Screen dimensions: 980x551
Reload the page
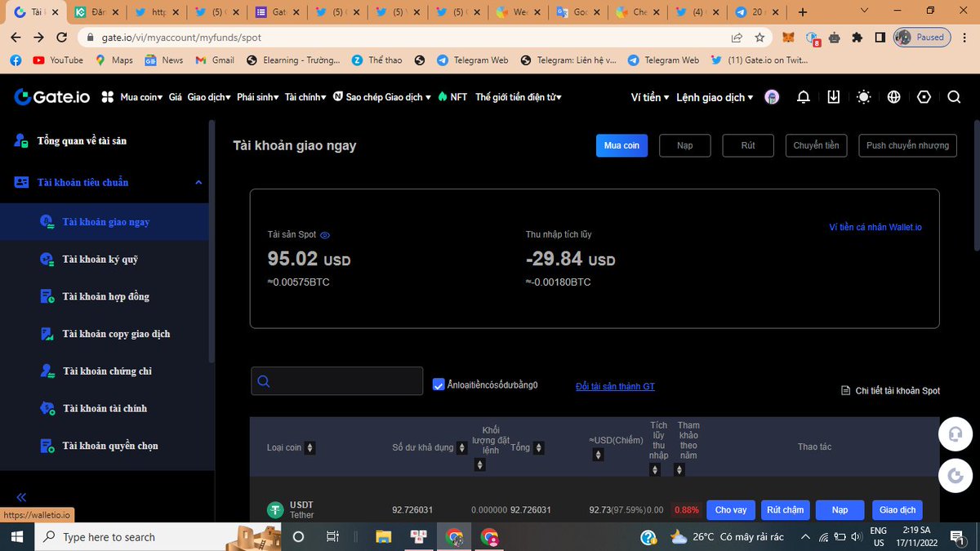[62, 38]
